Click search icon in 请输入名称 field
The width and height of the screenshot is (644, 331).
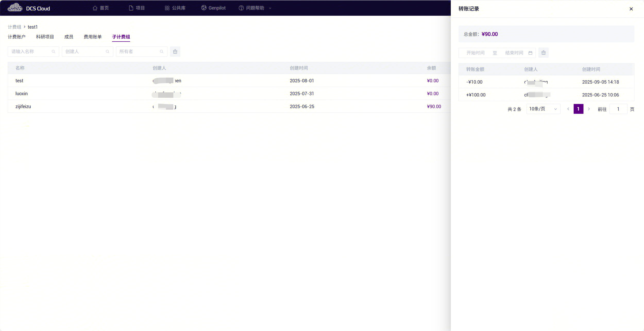54,52
